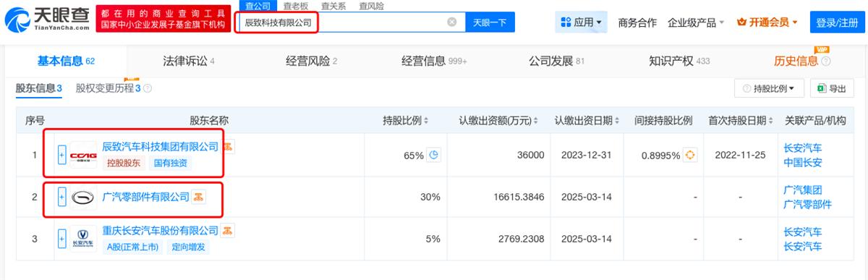Open equity structure icon beside 辰致汽车科技集团有限公司
Image resolution: width=868 pixels, height=280 pixels.
pos(227,147)
